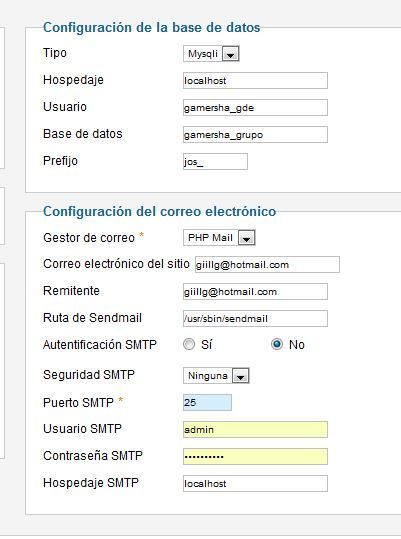
Task: Focus the Contraseña SMTP password field
Action: tap(255, 456)
